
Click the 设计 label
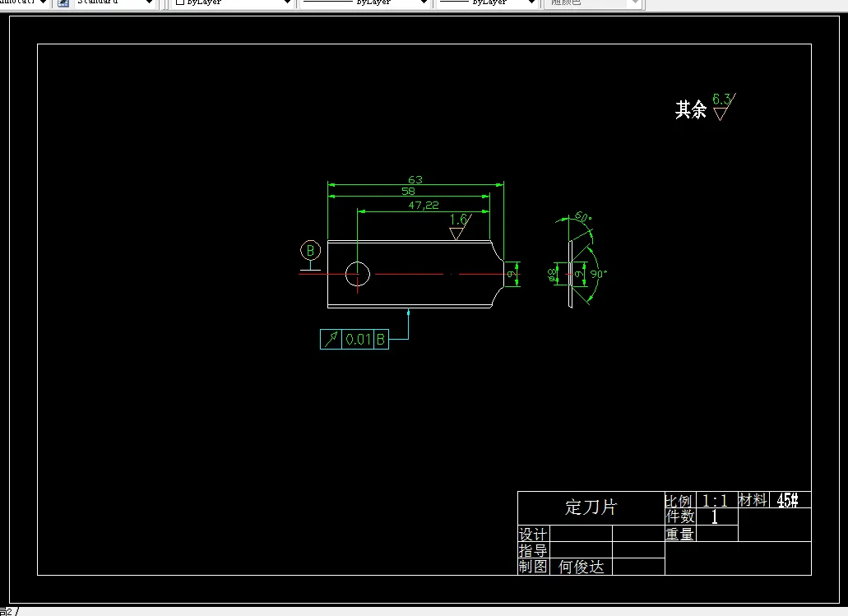(x=533, y=535)
